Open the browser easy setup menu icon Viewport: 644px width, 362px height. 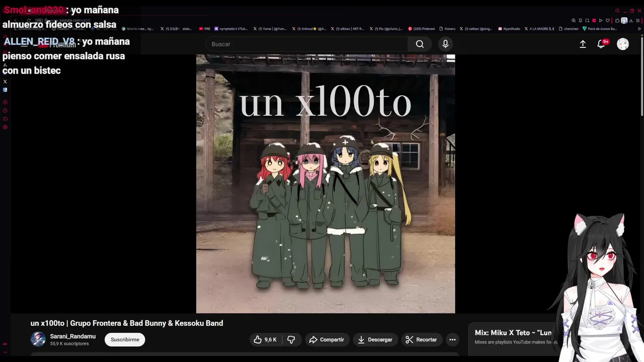[637, 21]
